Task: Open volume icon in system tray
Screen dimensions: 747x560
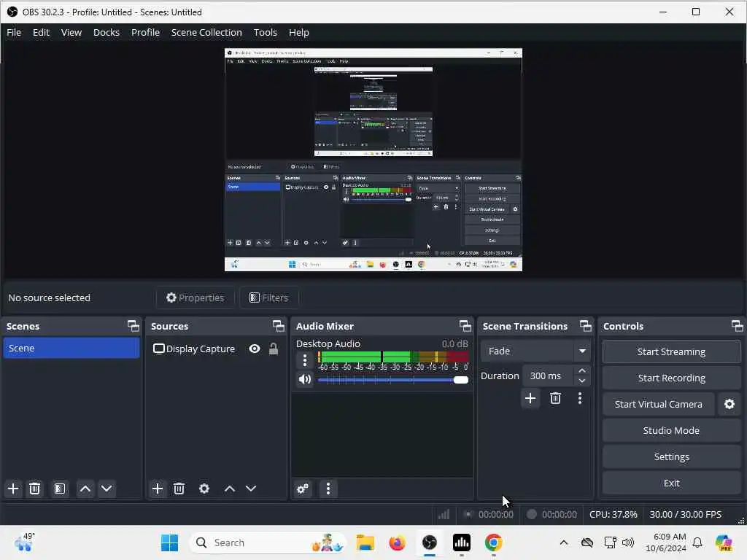Action: pos(628,542)
